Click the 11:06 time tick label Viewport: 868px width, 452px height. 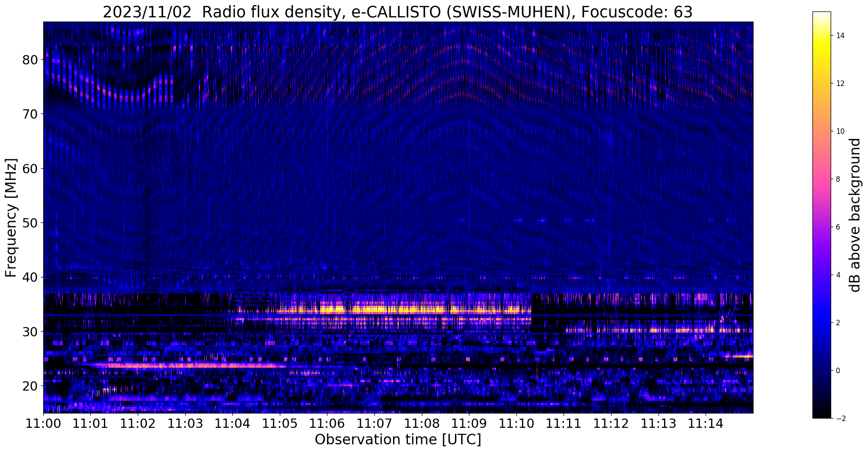(x=327, y=423)
